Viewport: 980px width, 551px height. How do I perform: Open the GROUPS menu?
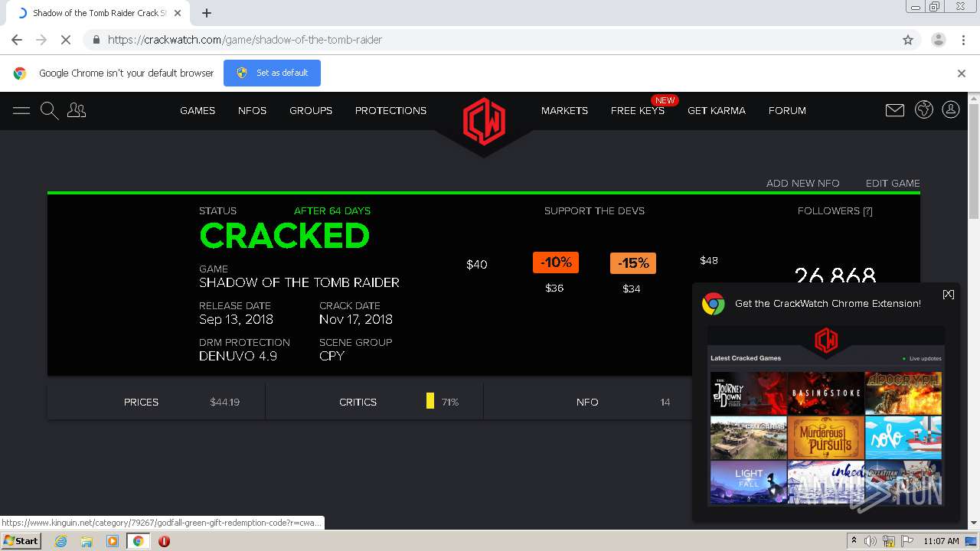click(x=311, y=111)
